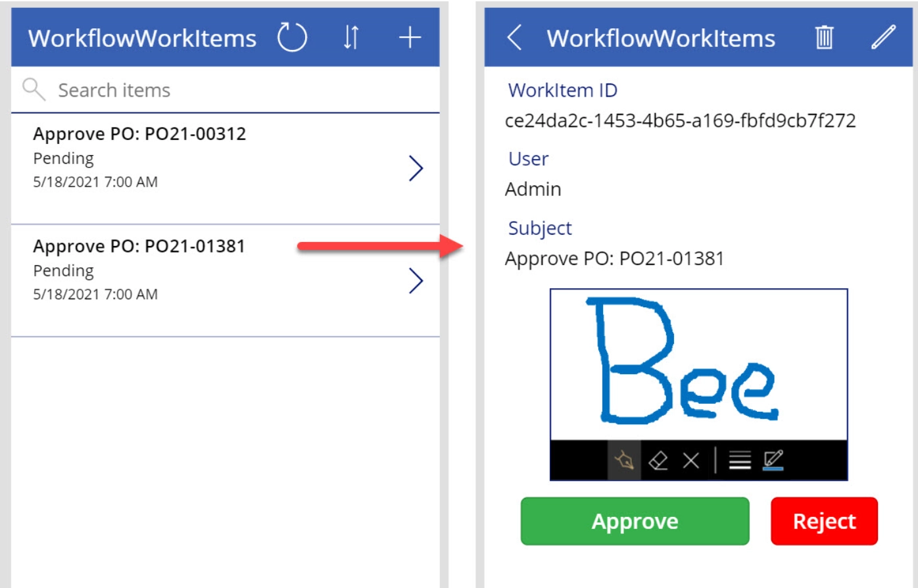Click the Reject button
The height and width of the screenshot is (588, 918).
click(x=825, y=522)
